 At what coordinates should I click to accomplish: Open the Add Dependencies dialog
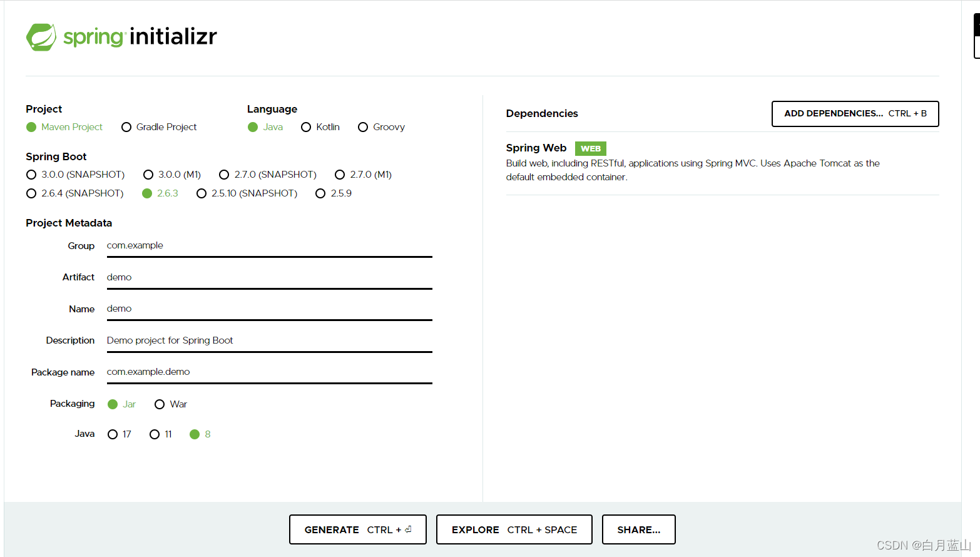pyautogui.click(x=855, y=114)
